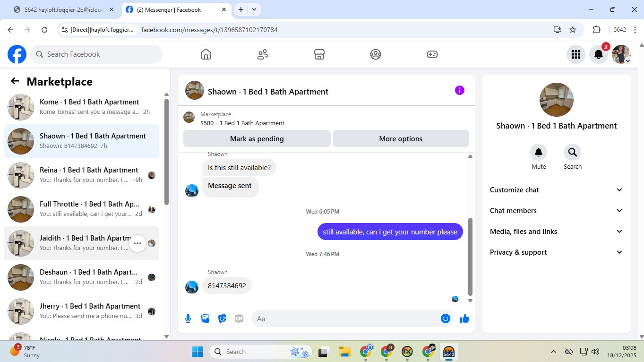The width and height of the screenshot is (644, 362).
Task: Open the Shaown apartment conversation in list
Action: 81,141
